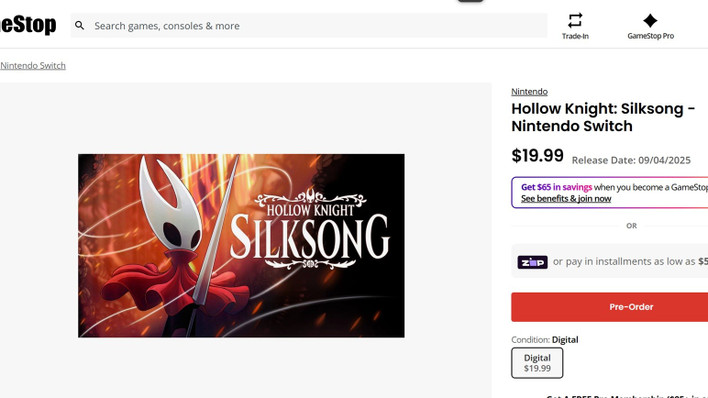The width and height of the screenshot is (708, 398).
Task: Select the Digital $19.99 condition option
Action: tap(537, 363)
